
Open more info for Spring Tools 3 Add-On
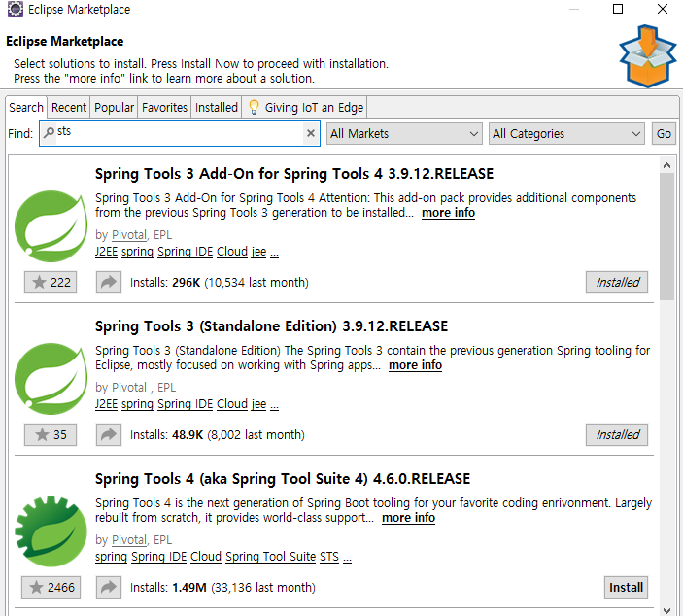click(x=448, y=213)
